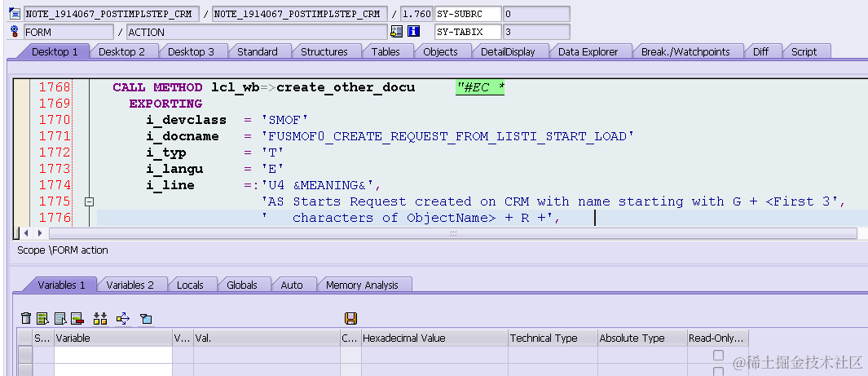Select the Variables 2 tab
This screenshot has width=868, height=376.
(x=130, y=285)
